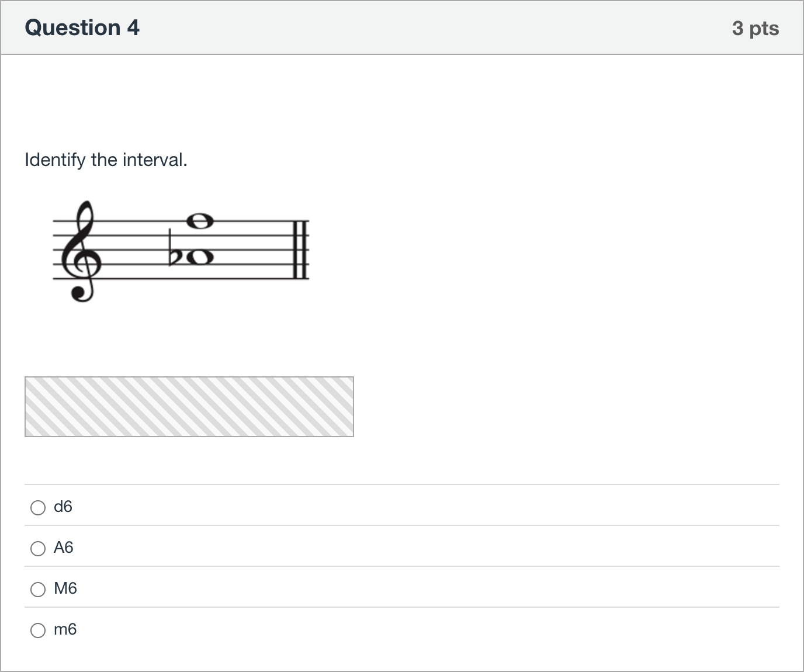The width and height of the screenshot is (804, 672).
Task: Click the double barline at staff end
Action: coord(300,250)
